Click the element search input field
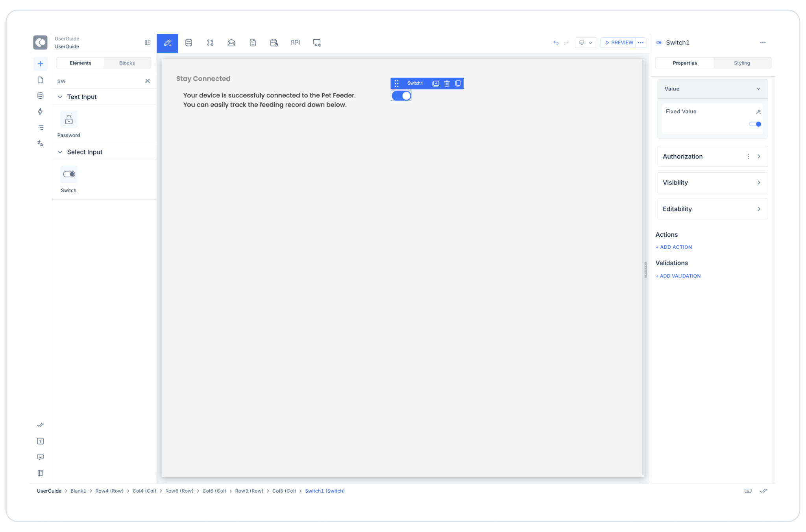Image resolution: width=806 pixels, height=532 pixels. 99,81
